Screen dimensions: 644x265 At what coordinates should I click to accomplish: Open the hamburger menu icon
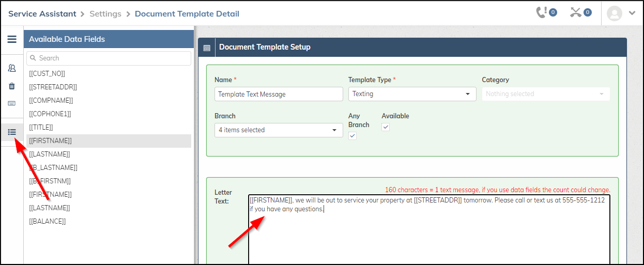pos(11,39)
